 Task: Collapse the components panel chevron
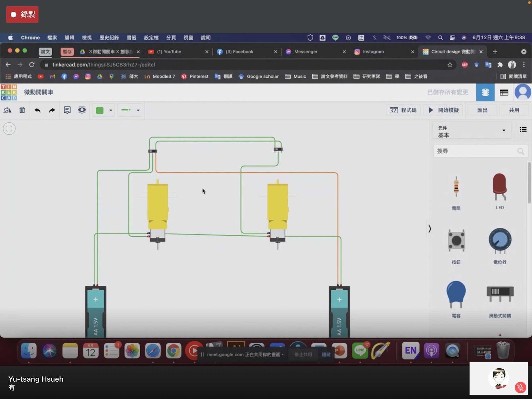click(430, 228)
